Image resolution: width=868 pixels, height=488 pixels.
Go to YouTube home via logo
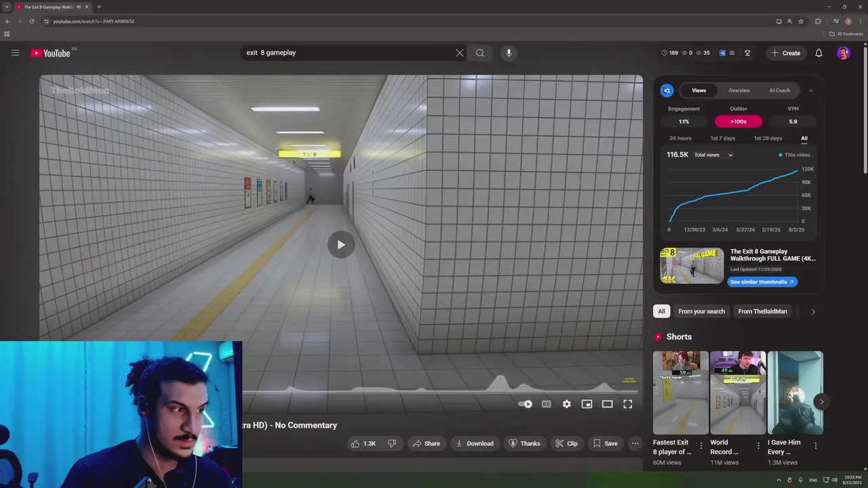coord(51,53)
